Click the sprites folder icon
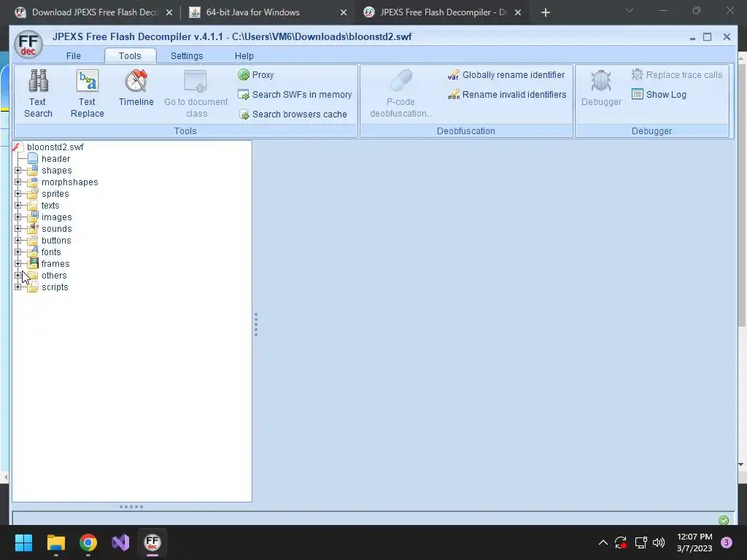 32,194
